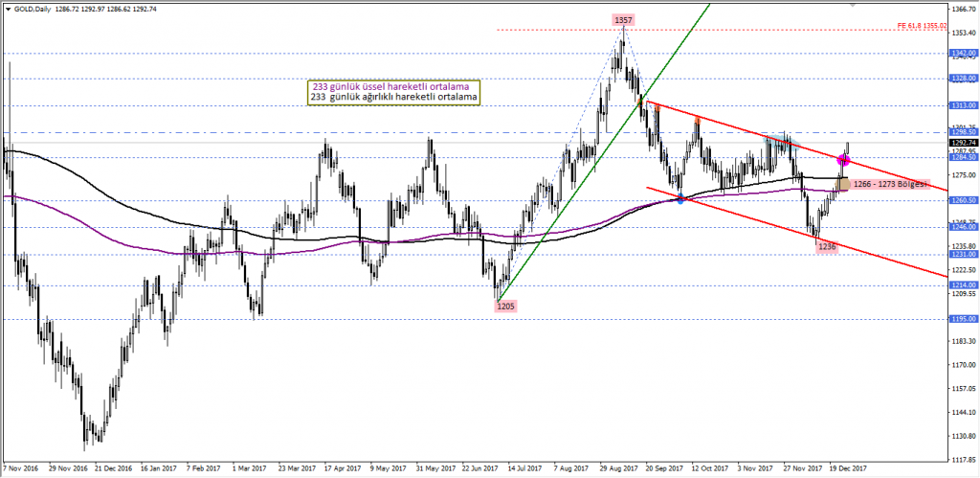Click the 1366.70 value on the price scale

tap(965, 10)
